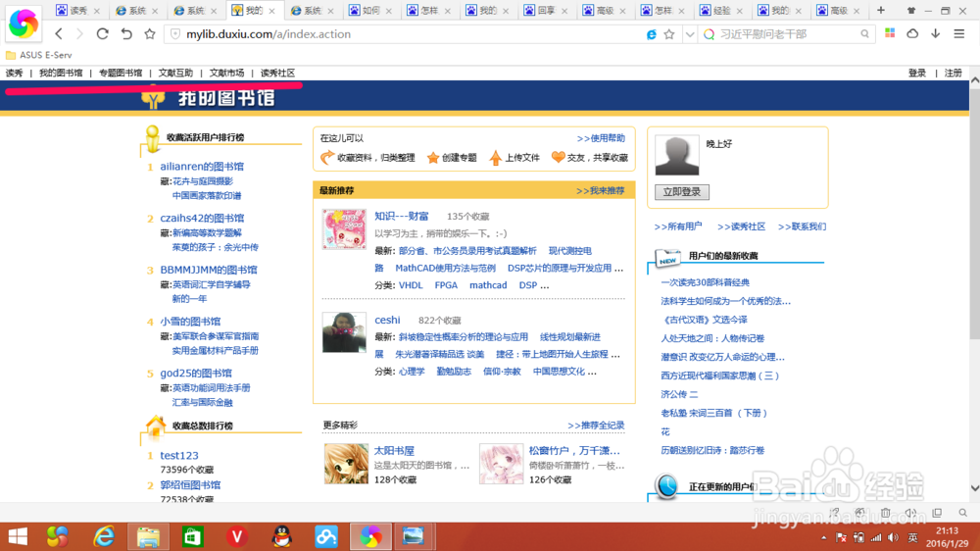Open the address bar dropdown arrow

tap(689, 34)
